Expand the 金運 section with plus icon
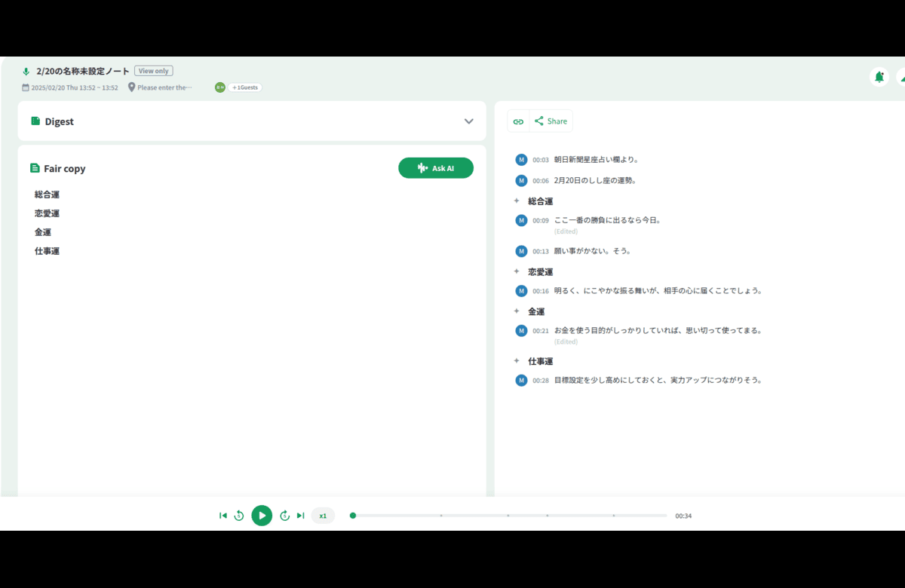 517,311
